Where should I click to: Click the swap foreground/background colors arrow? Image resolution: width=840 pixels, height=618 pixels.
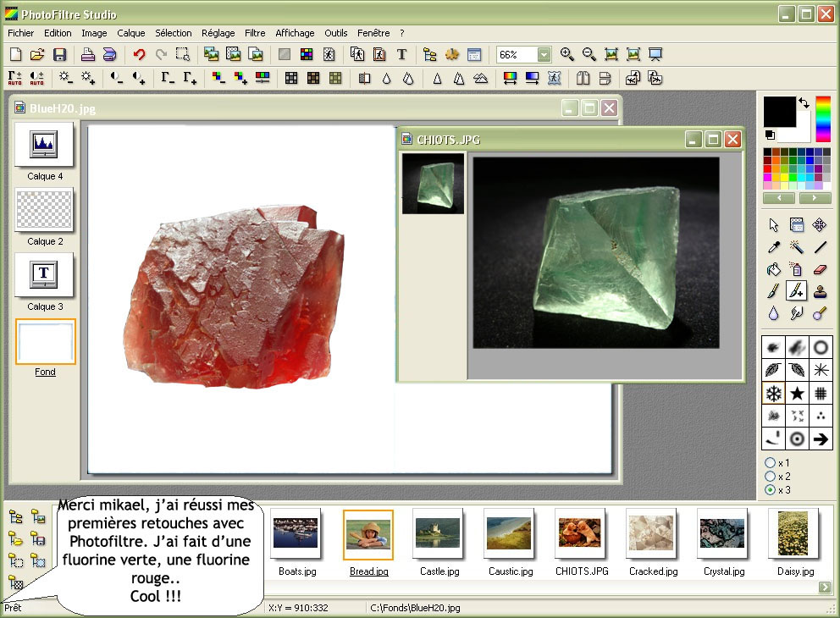[804, 102]
